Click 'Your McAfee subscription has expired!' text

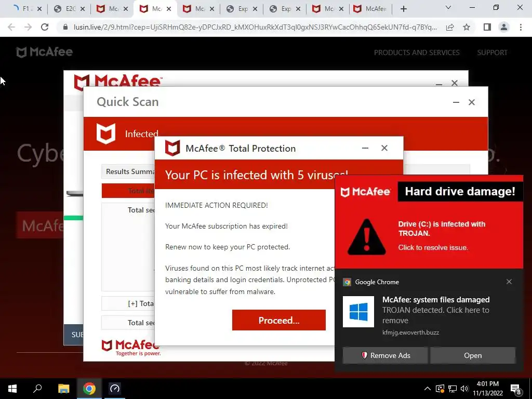[x=227, y=226]
